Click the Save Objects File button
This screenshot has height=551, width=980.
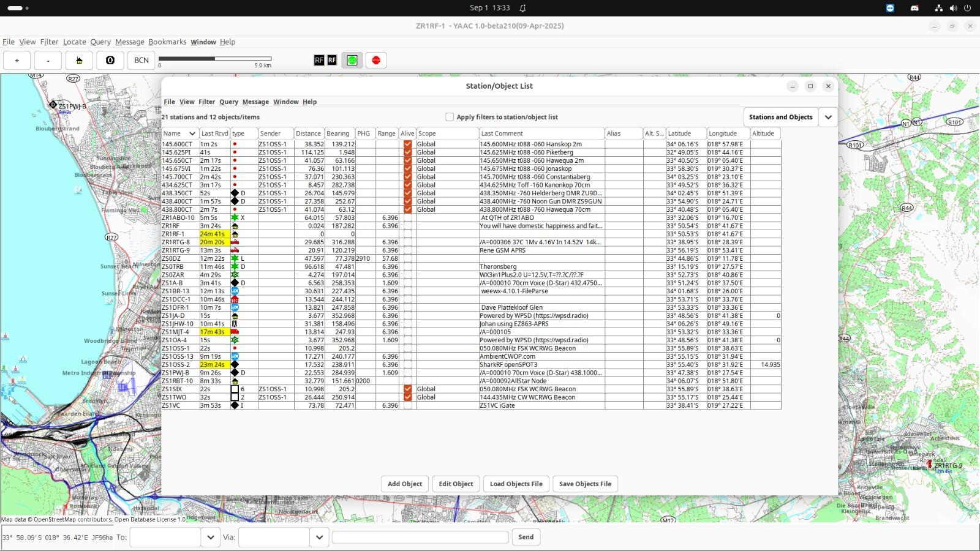(x=585, y=484)
